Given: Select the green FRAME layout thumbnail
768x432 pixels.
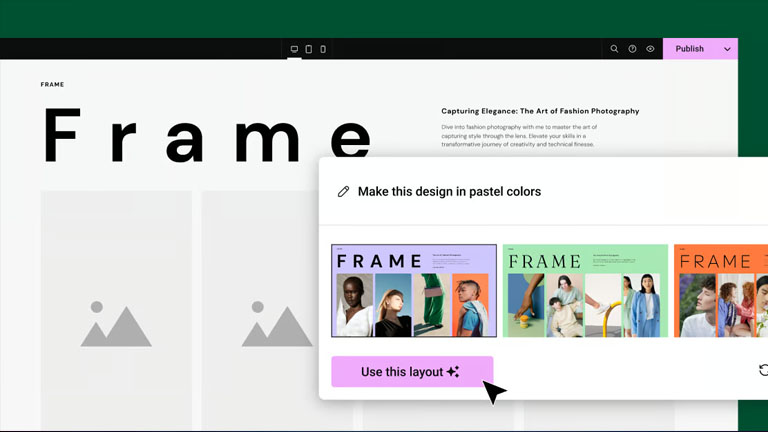Looking at the screenshot, I should [585, 291].
